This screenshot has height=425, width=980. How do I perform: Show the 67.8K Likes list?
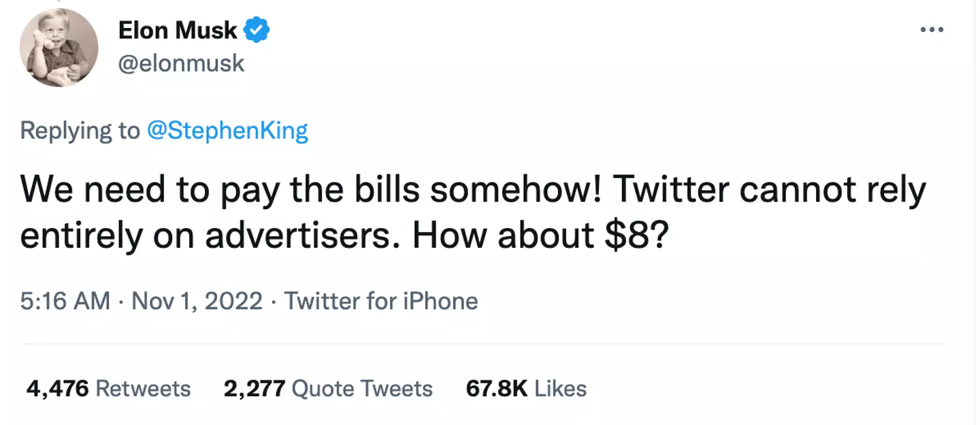point(526,389)
